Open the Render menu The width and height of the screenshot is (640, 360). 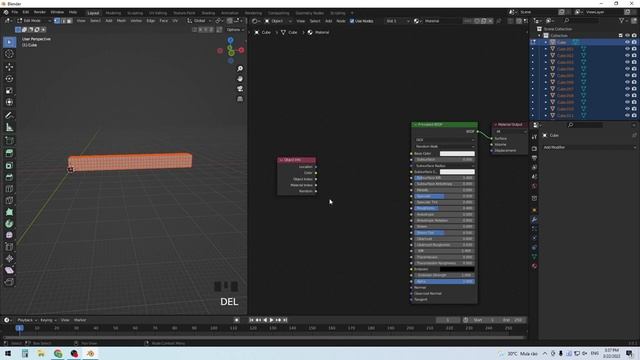click(40, 12)
